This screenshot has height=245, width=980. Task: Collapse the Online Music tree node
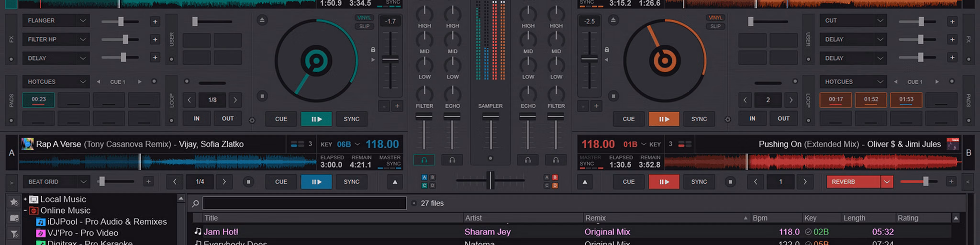25,211
